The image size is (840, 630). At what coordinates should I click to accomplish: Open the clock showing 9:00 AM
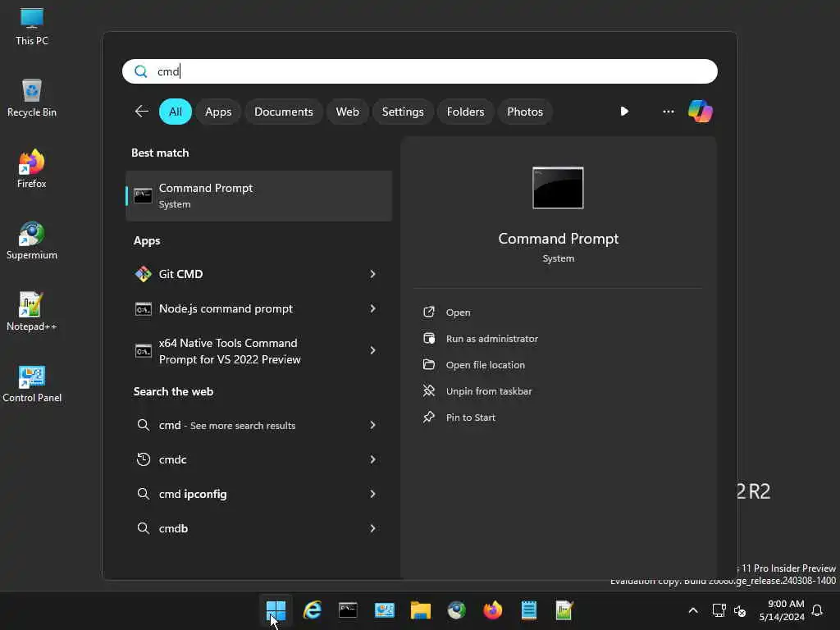click(x=782, y=610)
